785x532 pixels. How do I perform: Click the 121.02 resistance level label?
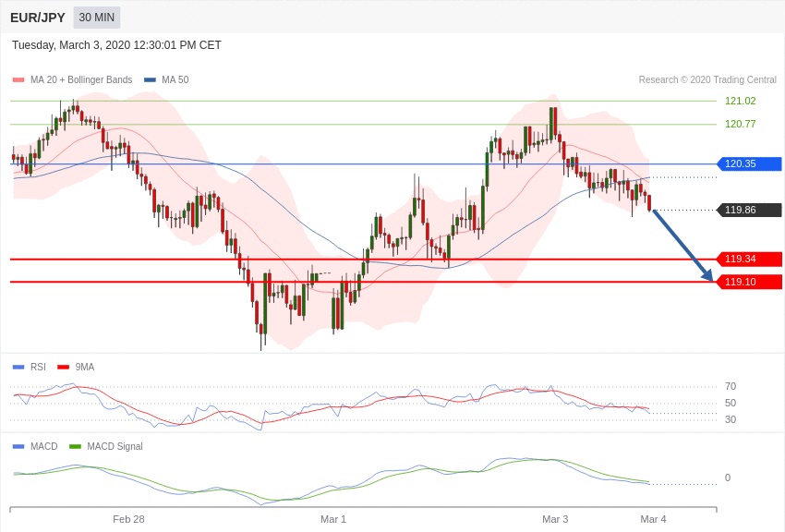point(740,101)
